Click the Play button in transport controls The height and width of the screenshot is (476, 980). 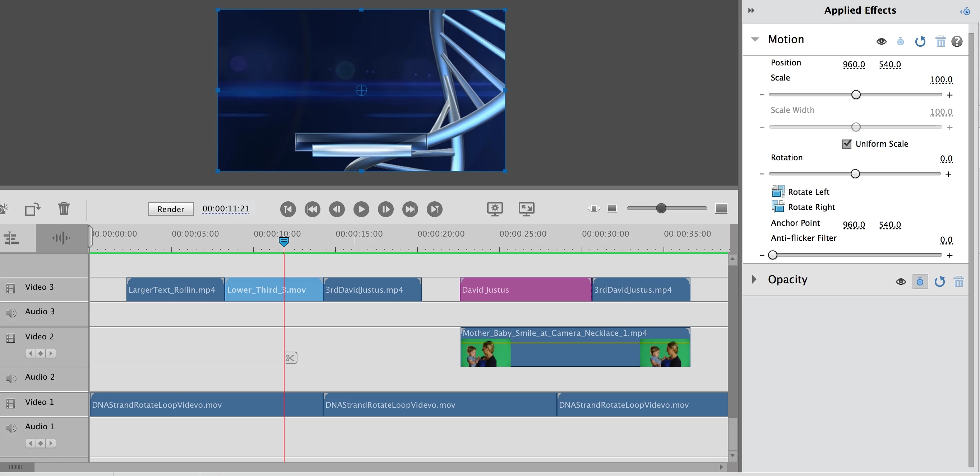pyautogui.click(x=361, y=209)
